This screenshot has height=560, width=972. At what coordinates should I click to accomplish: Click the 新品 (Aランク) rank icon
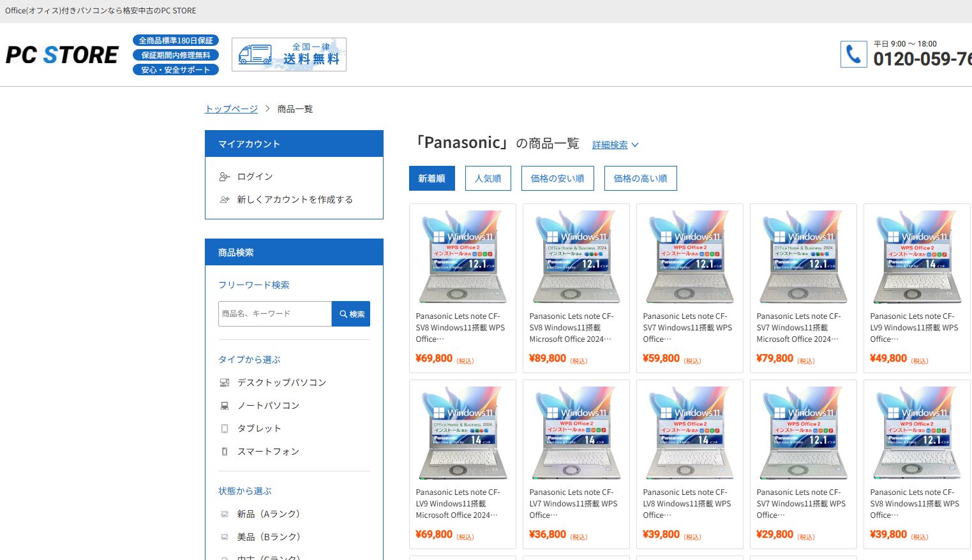coord(224,514)
